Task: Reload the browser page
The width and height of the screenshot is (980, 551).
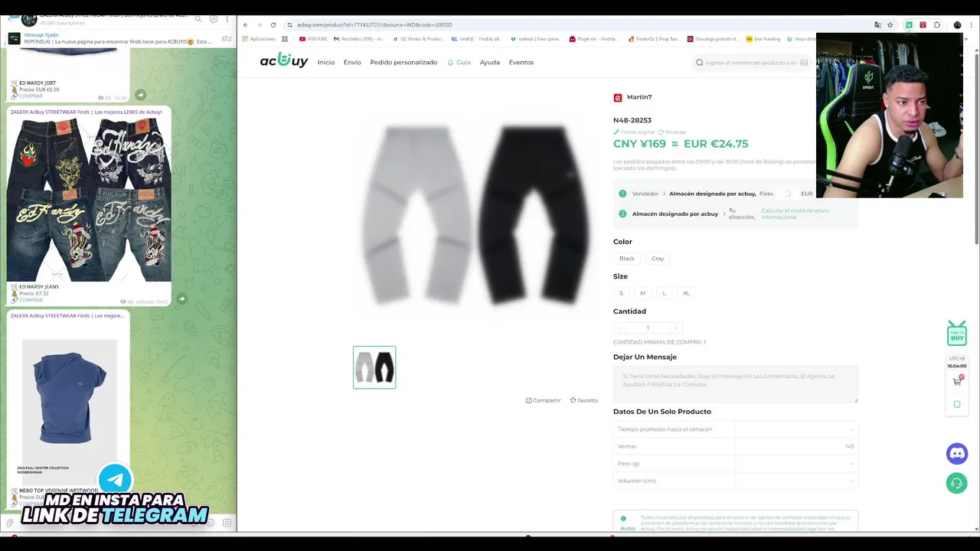Action: pyautogui.click(x=273, y=24)
